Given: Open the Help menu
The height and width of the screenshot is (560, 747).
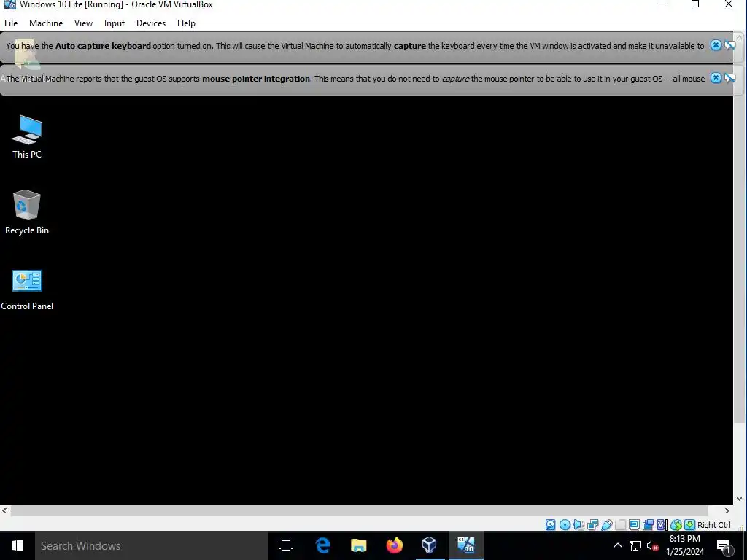Looking at the screenshot, I should [x=186, y=23].
